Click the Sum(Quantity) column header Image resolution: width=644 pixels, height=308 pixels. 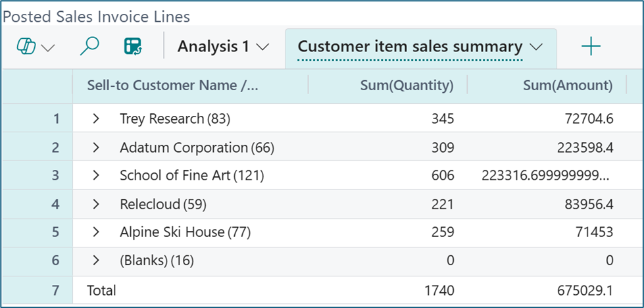pos(407,85)
